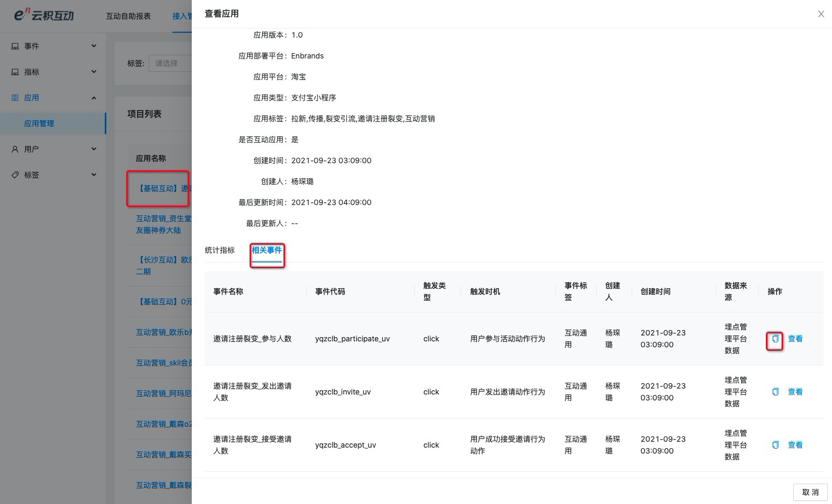832x504 pixels.
Task: Click 查看 link for 邀请注册裂变_参与人数
Action: pyautogui.click(x=795, y=339)
